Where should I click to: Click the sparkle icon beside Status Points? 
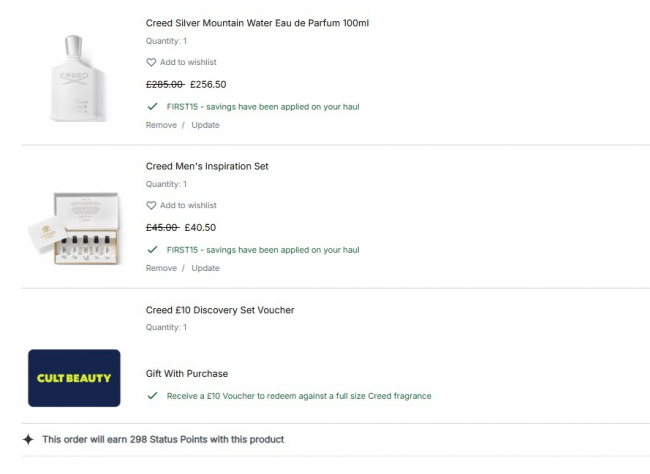tap(28, 439)
